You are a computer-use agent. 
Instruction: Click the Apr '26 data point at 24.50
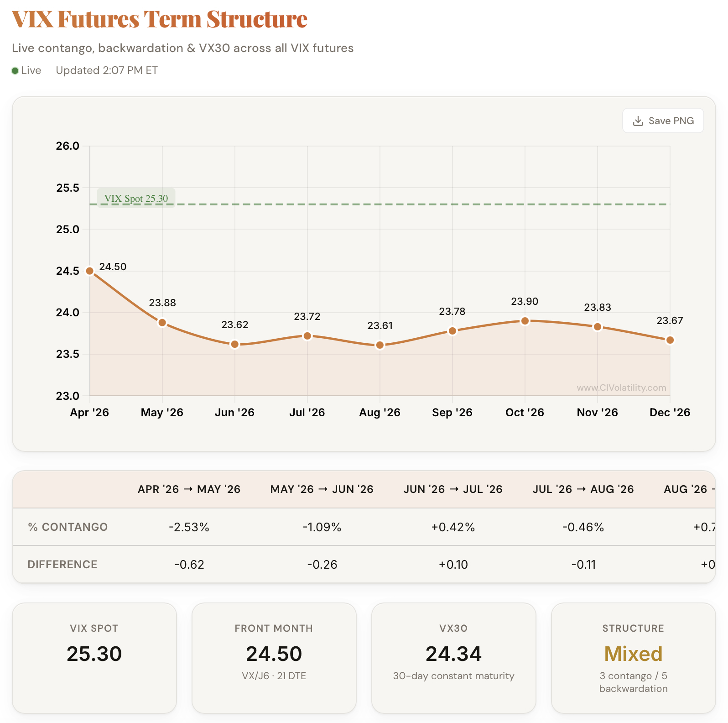point(90,271)
